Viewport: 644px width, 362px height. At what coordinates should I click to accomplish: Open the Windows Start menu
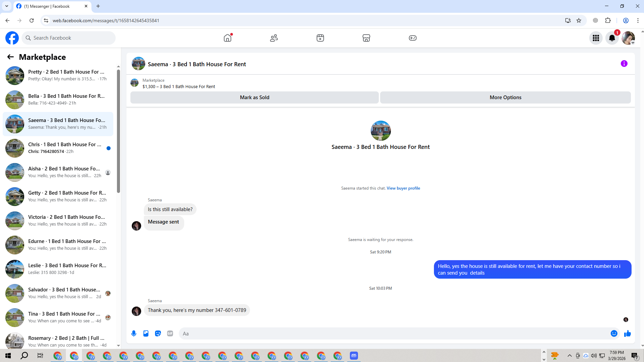point(8,356)
